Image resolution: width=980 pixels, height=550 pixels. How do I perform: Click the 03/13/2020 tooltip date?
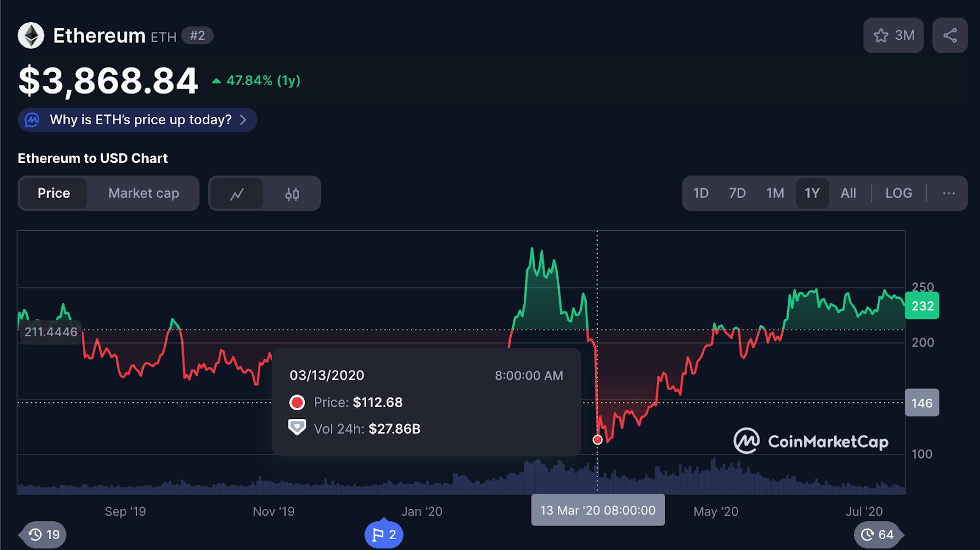pyautogui.click(x=327, y=375)
